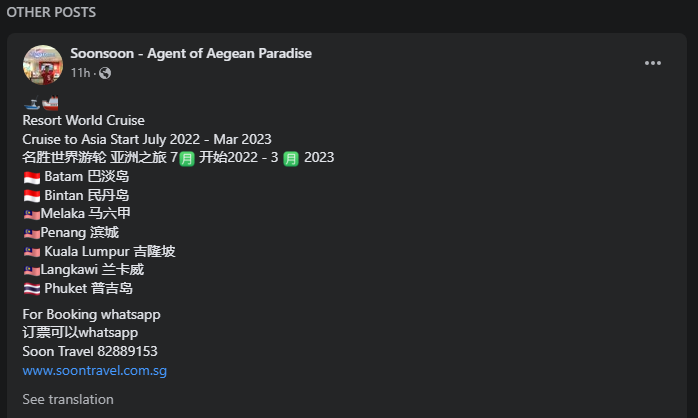Click the OTHER POSTS section heading

point(51,12)
